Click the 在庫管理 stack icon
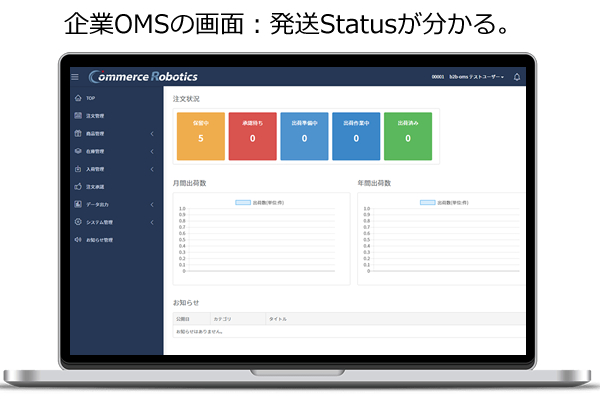 (x=77, y=151)
